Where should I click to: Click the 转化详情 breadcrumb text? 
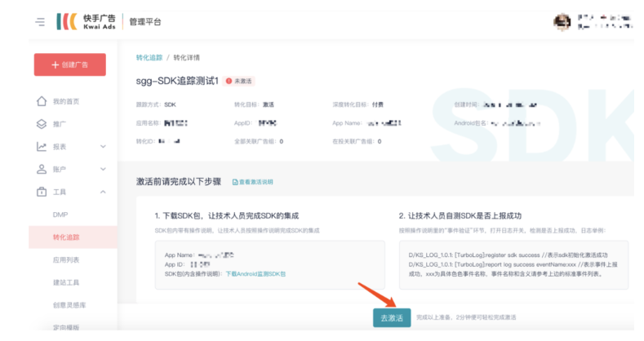(186, 57)
